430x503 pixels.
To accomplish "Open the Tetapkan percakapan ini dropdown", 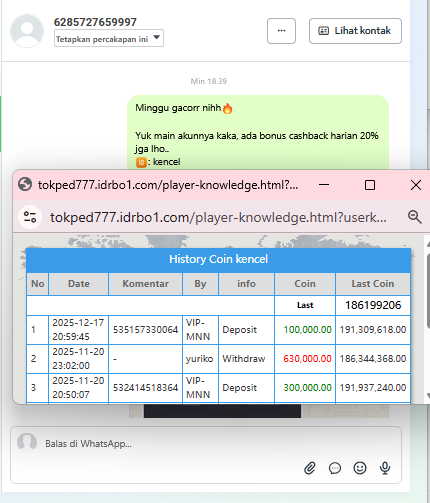I will coord(109,39).
